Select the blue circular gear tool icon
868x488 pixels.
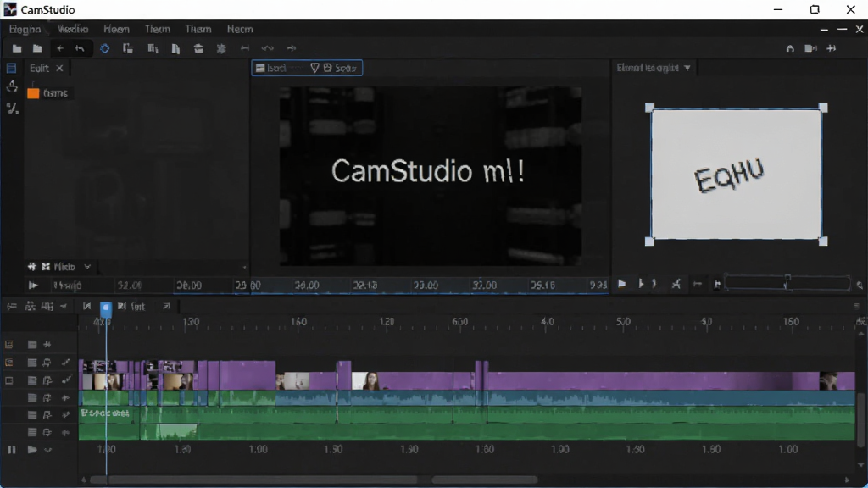104,48
